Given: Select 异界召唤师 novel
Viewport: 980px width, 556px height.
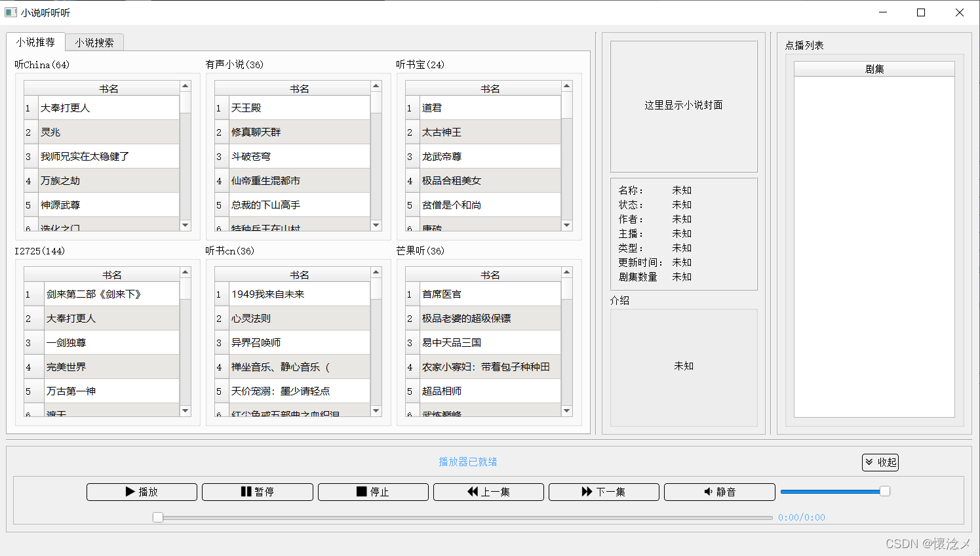Looking at the screenshot, I should pos(300,342).
